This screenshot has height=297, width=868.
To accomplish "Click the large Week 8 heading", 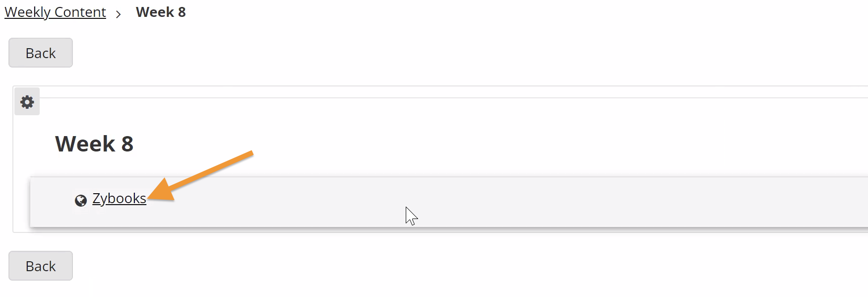I will (x=94, y=144).
